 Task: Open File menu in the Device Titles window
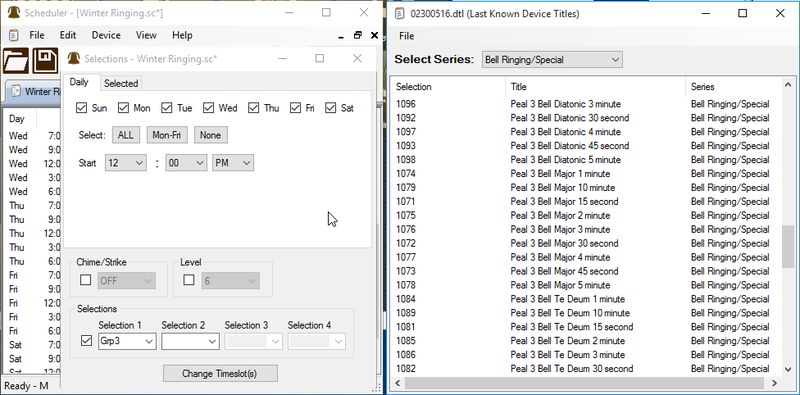(x=407, y=36)
